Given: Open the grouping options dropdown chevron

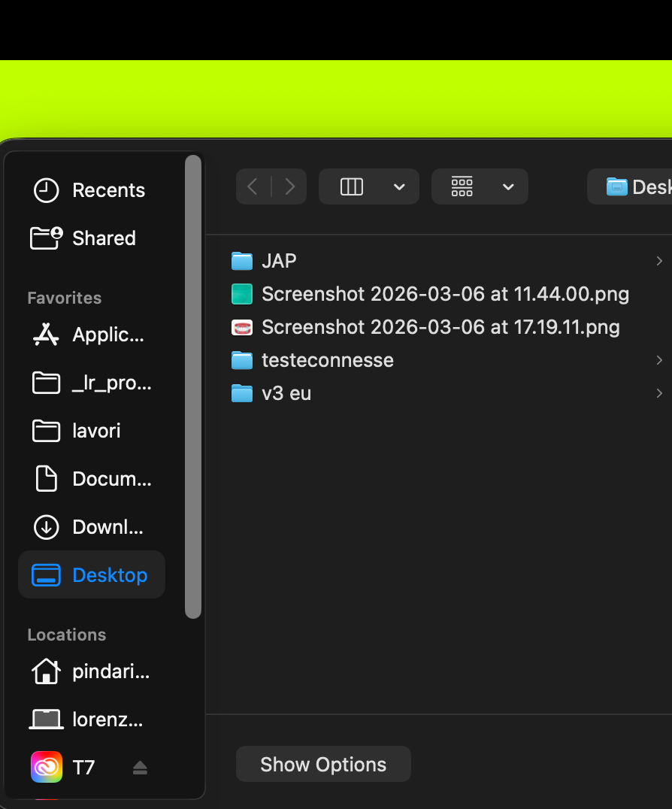Looking at the screenshot, I should 508,186.
